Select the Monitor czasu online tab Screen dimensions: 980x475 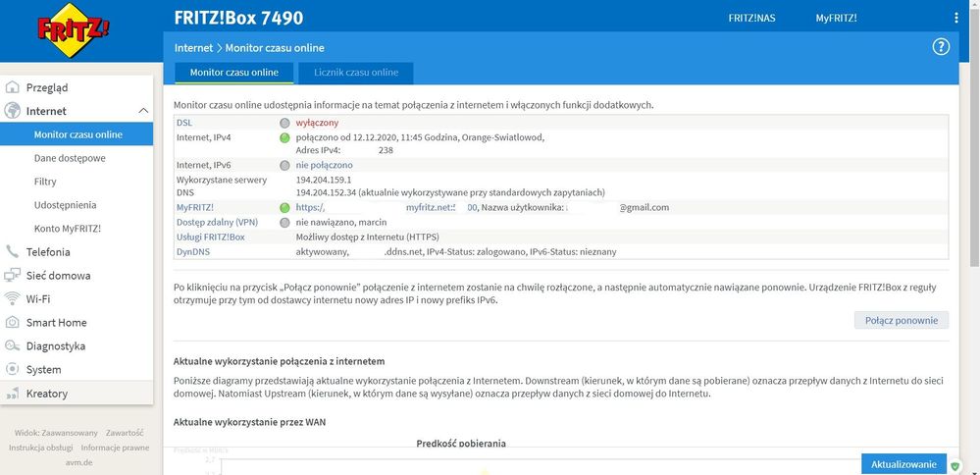[x=233, y=73]
